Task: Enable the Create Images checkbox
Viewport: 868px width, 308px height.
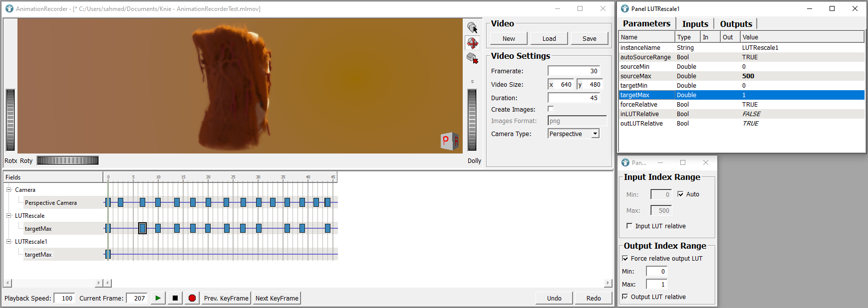Action: 551,109
